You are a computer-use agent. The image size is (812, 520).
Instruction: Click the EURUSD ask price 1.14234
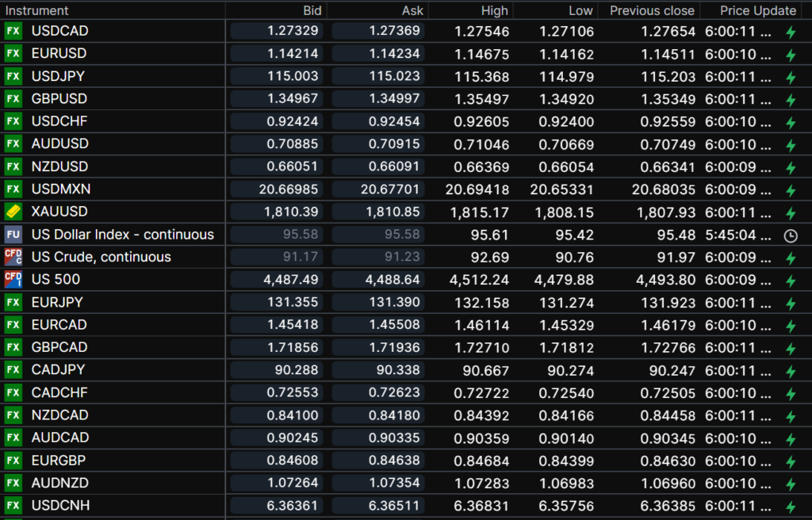[x=378, y=54]
